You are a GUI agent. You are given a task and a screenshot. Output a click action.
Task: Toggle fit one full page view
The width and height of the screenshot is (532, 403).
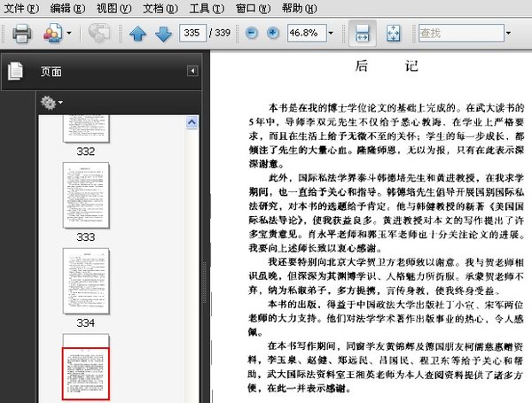(394, 34)
